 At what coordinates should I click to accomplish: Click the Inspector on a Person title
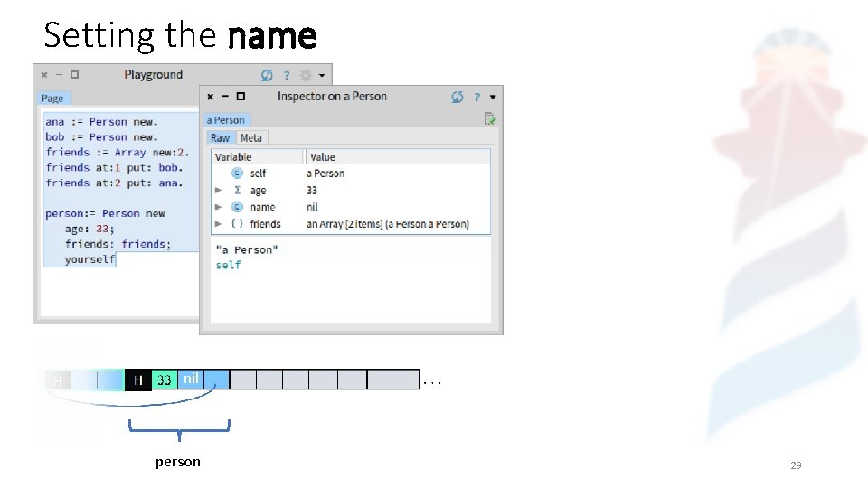coord(332,97)
